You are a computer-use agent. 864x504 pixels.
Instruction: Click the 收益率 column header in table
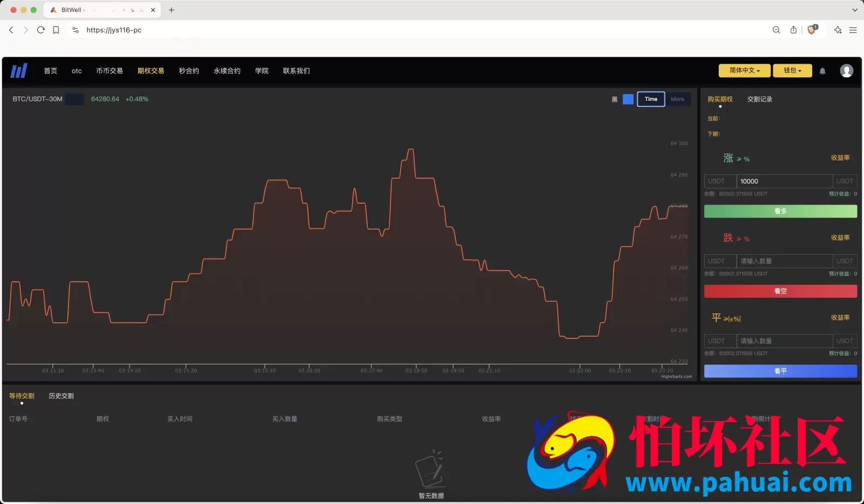(491, 419)
